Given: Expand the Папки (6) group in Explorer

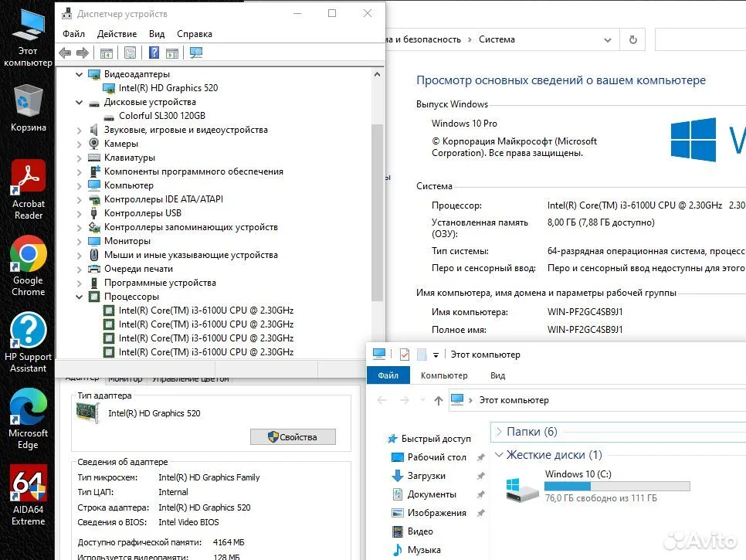Looking at the screenshot, I should pyautogui.click(x=499, y=432).
